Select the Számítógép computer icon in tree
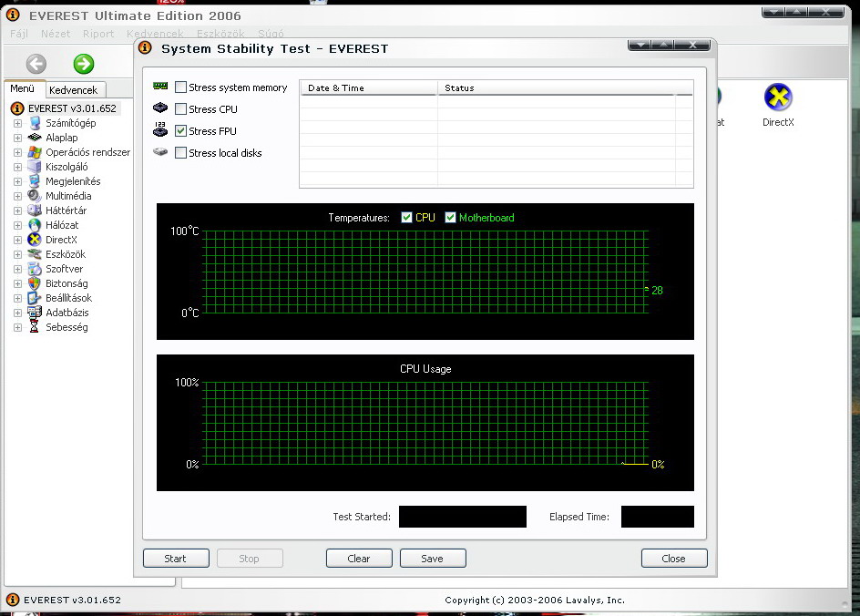Screen dimensions: 860x616 35,123
